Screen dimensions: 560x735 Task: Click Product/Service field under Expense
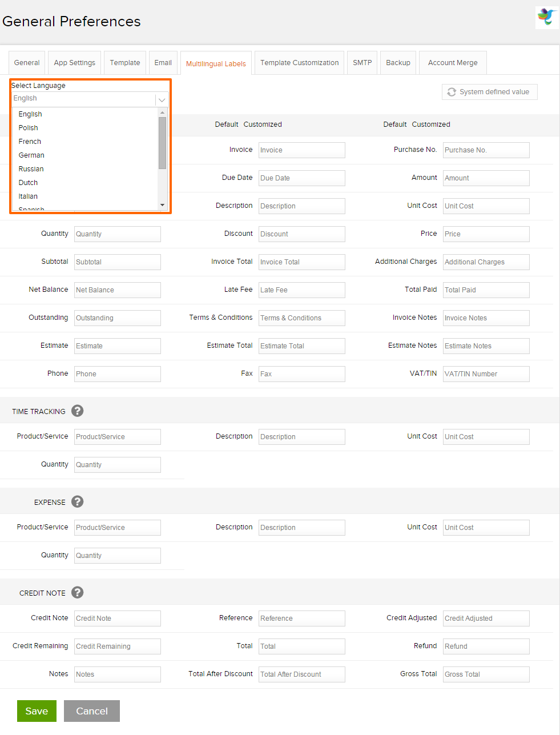click(118, 528)
